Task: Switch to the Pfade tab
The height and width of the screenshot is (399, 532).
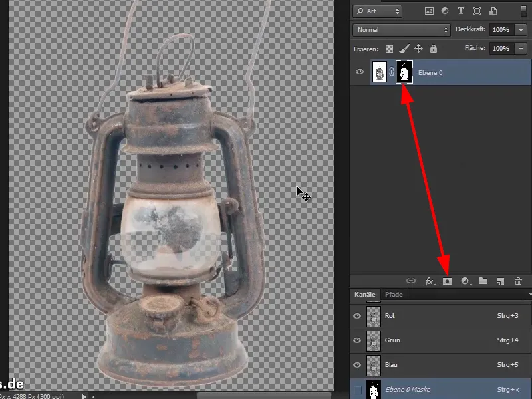Action: click(394, 295)
